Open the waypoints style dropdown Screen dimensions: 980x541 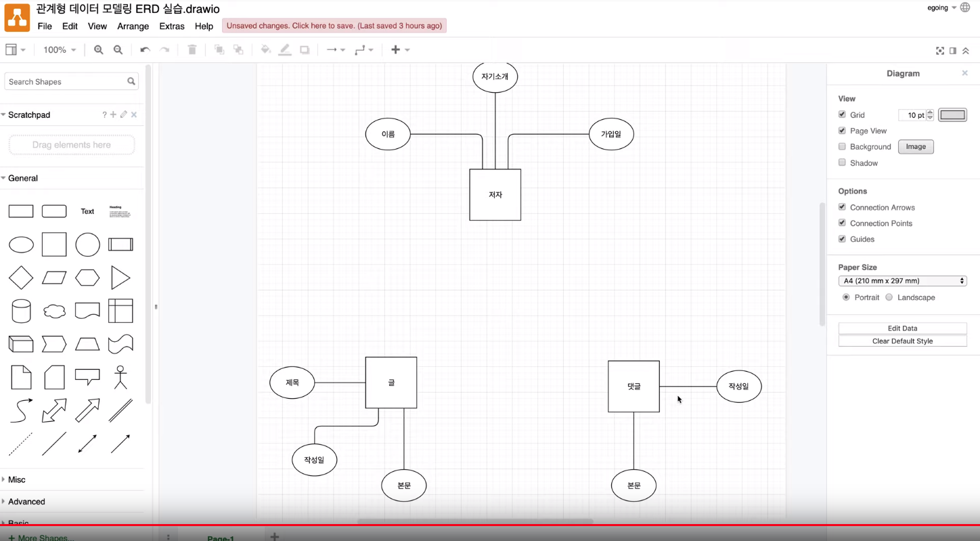(364, 50)
